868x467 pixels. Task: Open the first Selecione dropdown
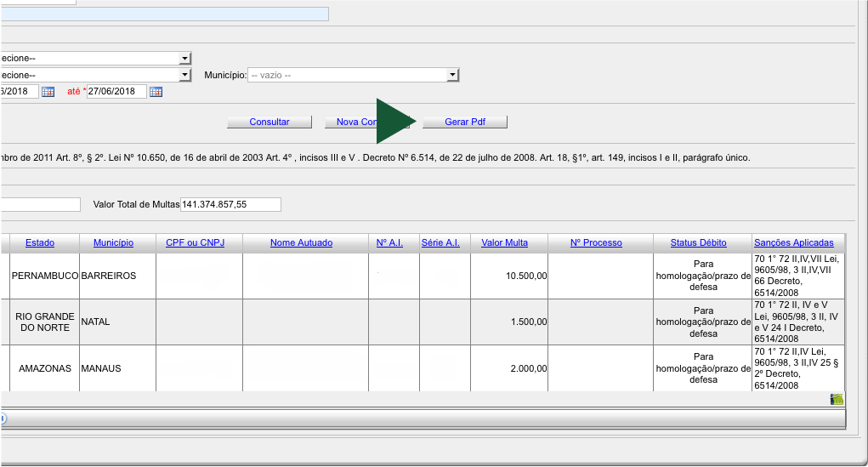click(184, 58)
